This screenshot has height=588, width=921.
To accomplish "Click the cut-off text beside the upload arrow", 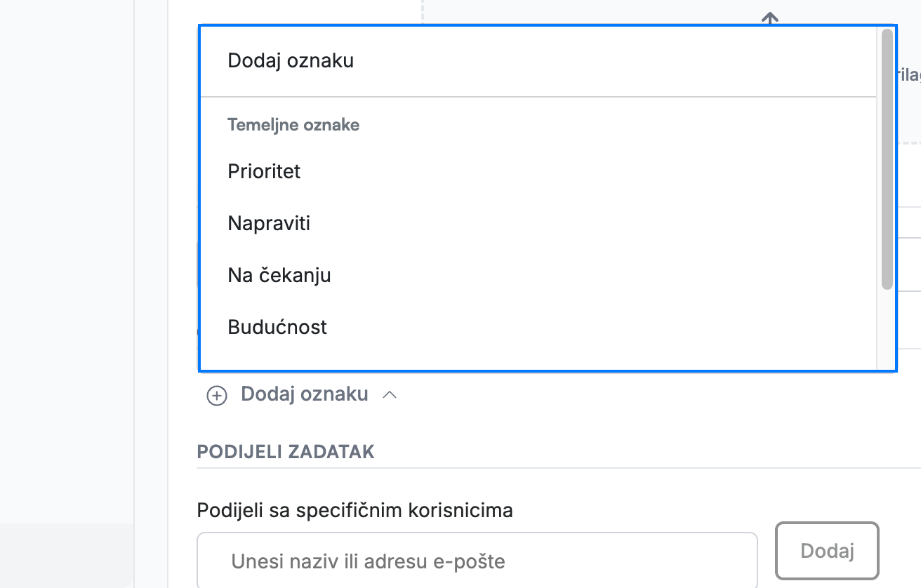I will tap(908, 75).
